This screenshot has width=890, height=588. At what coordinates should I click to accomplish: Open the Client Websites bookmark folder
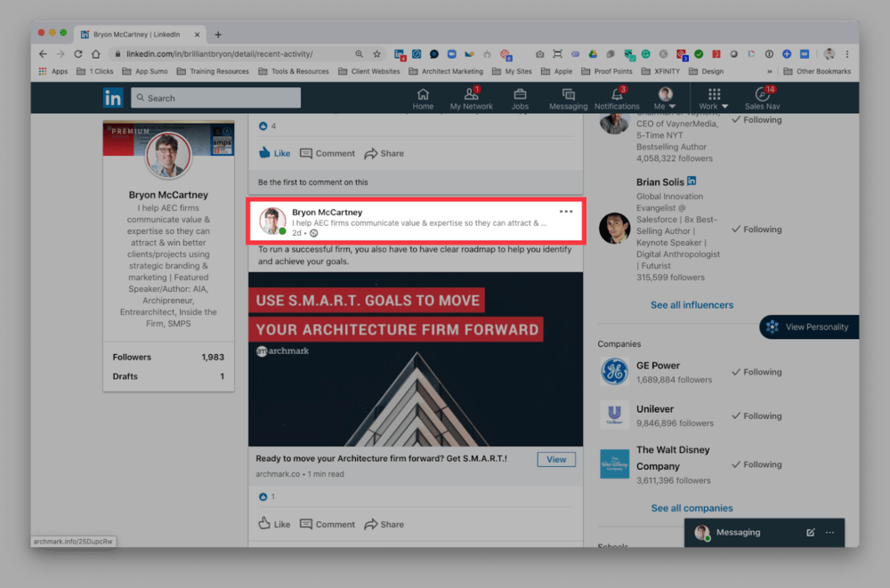click(x=369, y=71)
